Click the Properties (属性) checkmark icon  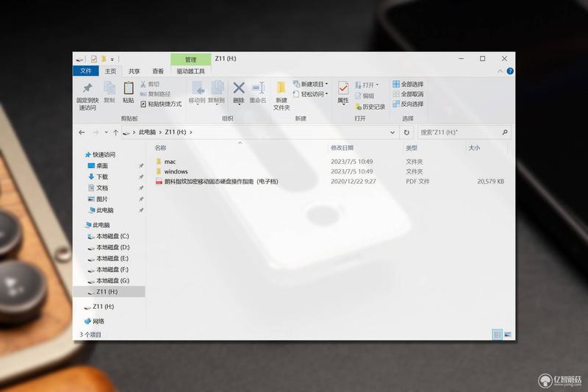pos(343,88)
